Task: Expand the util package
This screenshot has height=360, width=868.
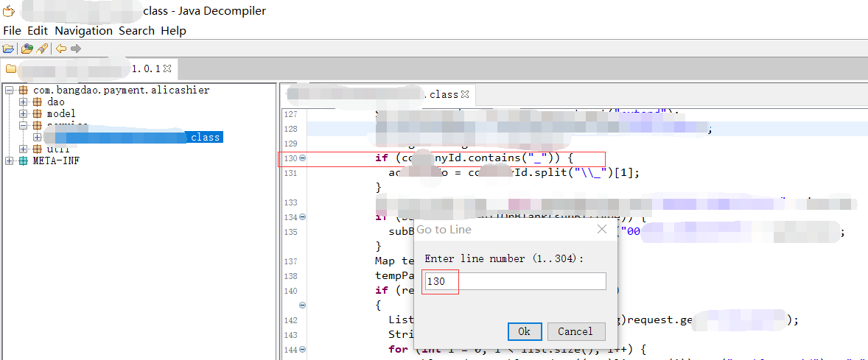Action: click(23, 149)
